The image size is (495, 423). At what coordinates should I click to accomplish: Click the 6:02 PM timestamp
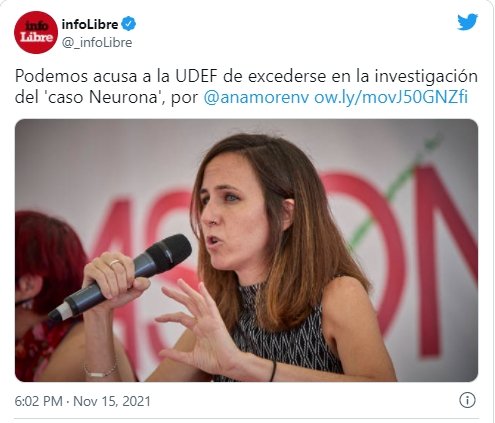[39, 401]
